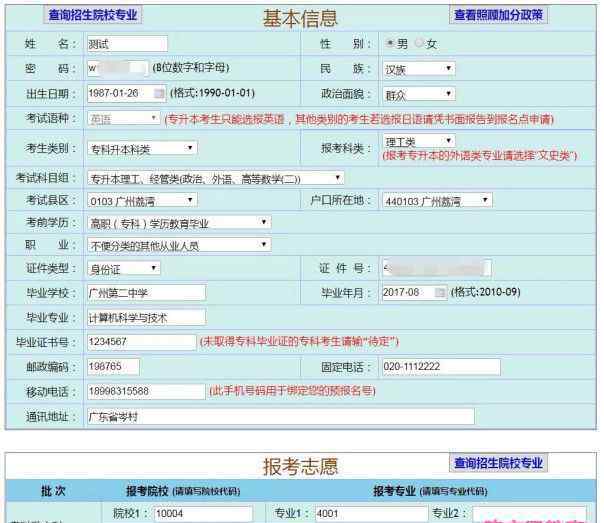
Task: Click the 通讯地址 field with 广东省岑村
Action: point(281,417)
